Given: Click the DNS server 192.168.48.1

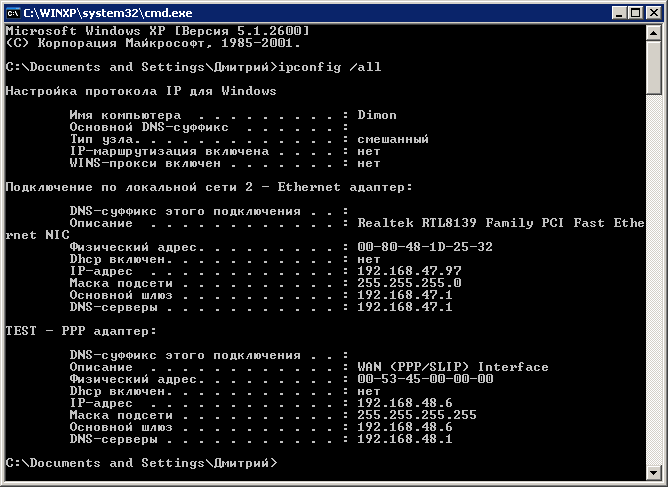Looking at the screenshot, I should [404, 439].
